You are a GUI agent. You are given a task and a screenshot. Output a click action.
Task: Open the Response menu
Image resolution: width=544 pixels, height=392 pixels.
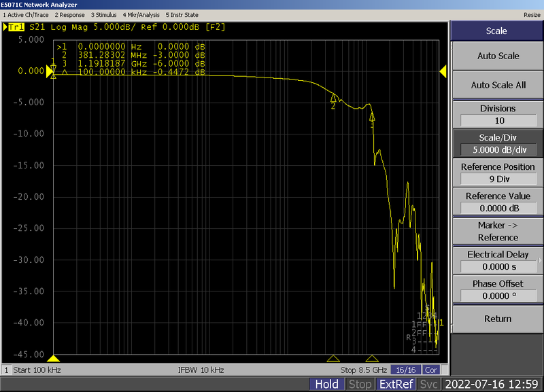[x=70, y=15]
